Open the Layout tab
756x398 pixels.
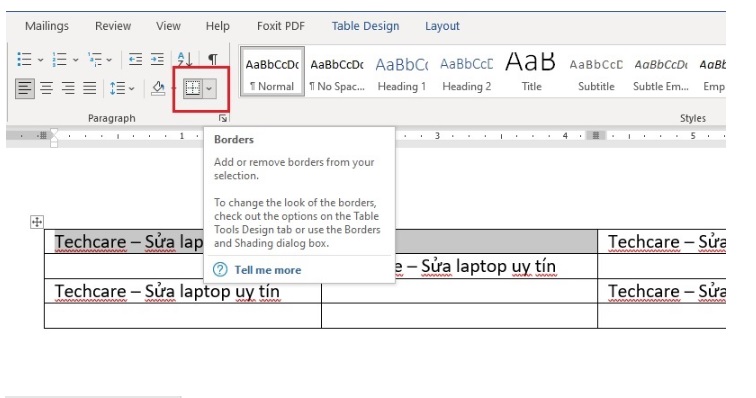tap(442, 26)
